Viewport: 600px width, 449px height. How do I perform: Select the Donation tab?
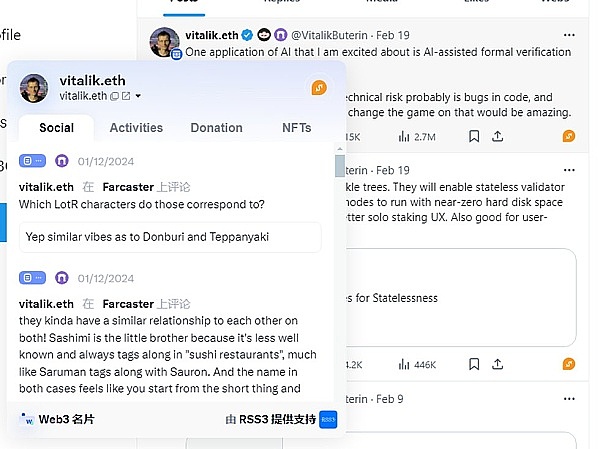click(216, 128)
